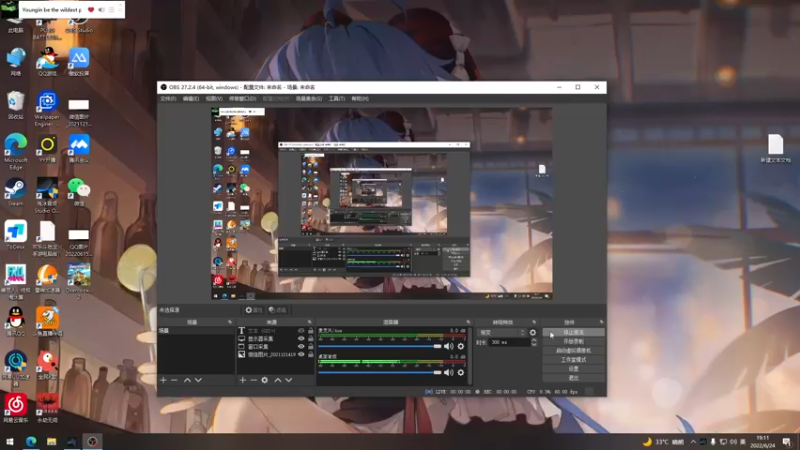Move source up in Sources panel
The height and width of the screenshot is (450, 800).
point(278,380)
